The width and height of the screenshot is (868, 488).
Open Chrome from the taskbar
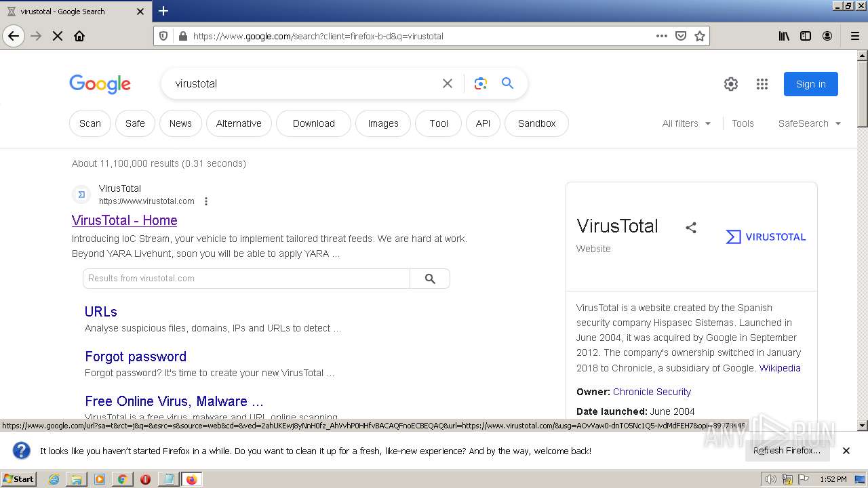pos(122,479)
